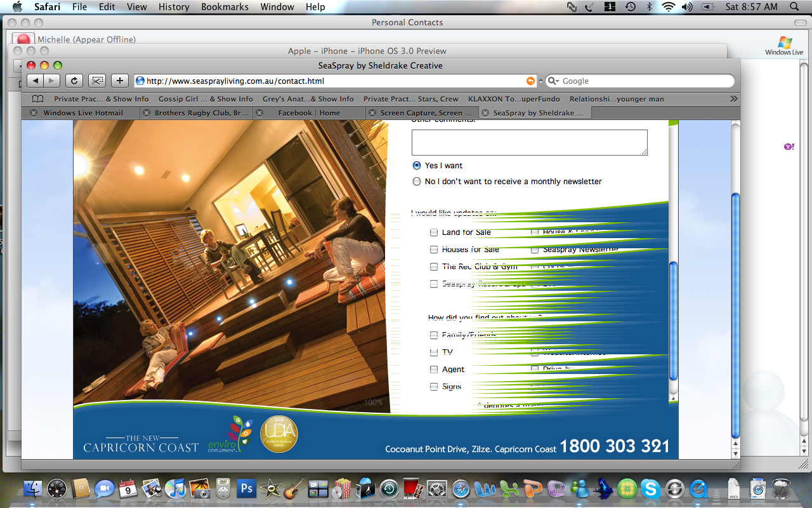Open the Safari menu

[x=47, y=7]
